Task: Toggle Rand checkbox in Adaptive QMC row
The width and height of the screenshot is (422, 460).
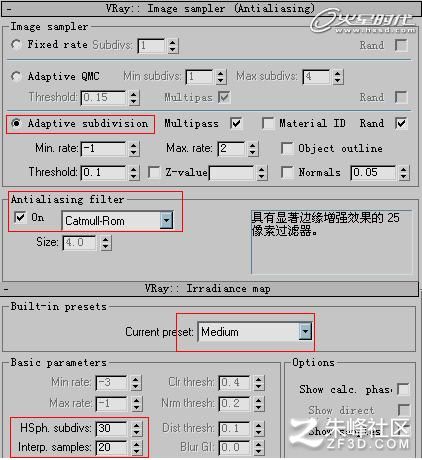Action: [401, 97]
